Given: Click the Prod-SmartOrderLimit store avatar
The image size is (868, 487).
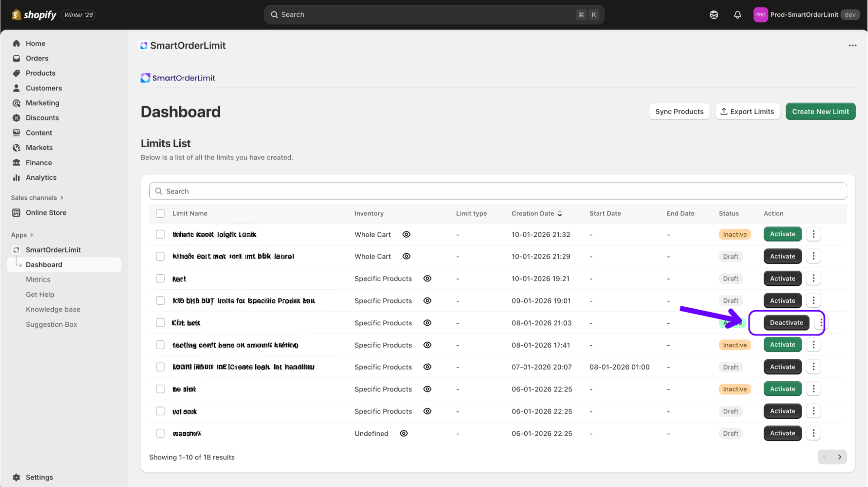Looking at the screenshot, I should 760,15.
